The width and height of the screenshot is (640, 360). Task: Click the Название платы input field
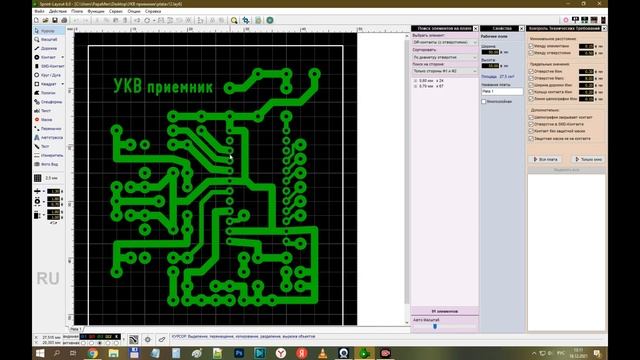click(502, 91)
